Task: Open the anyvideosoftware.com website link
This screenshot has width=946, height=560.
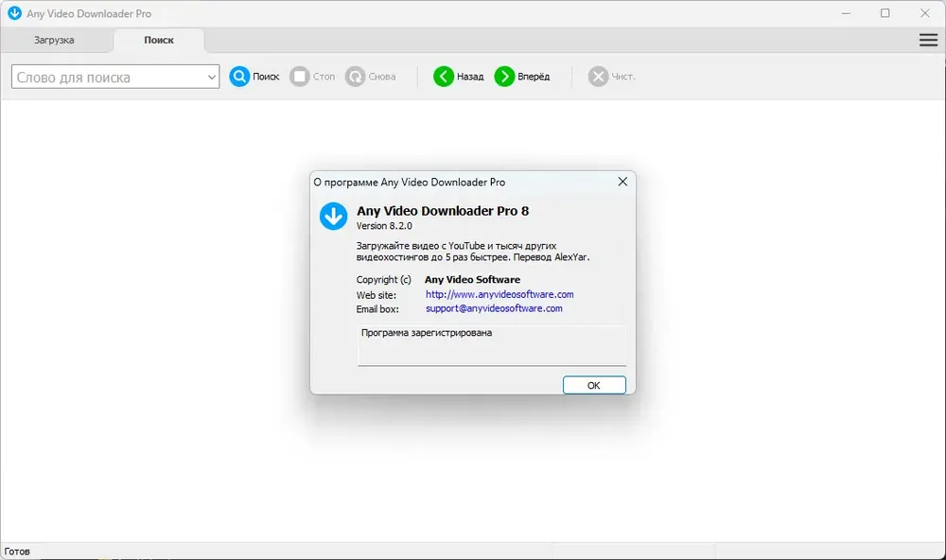Action: pyautogui.click(x=499, y=294)
